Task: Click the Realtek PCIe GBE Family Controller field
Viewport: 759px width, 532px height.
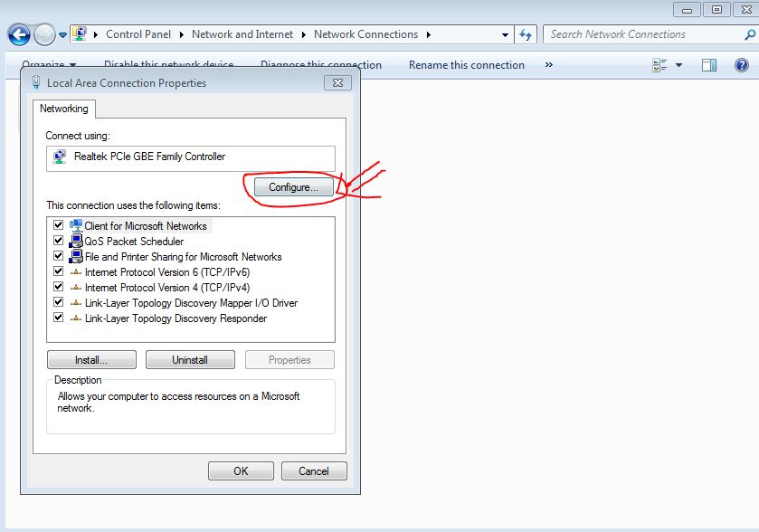Action: pos(191,158)
